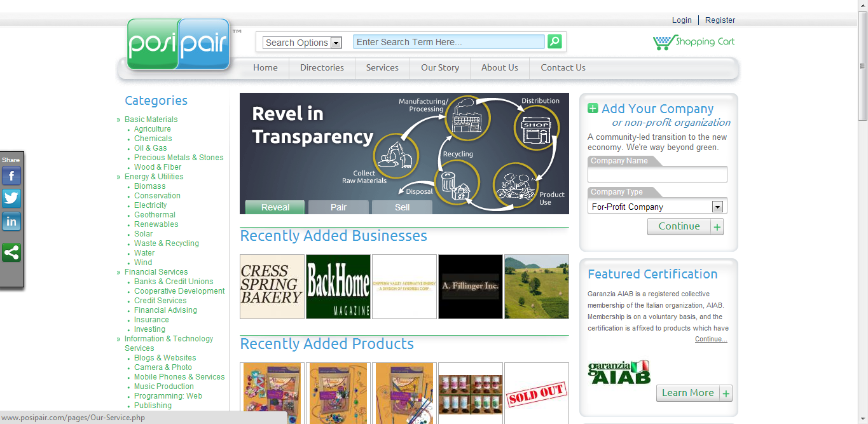
Task: Click the Manufacturing/Processing factory icon
Action: click(467, 118)
